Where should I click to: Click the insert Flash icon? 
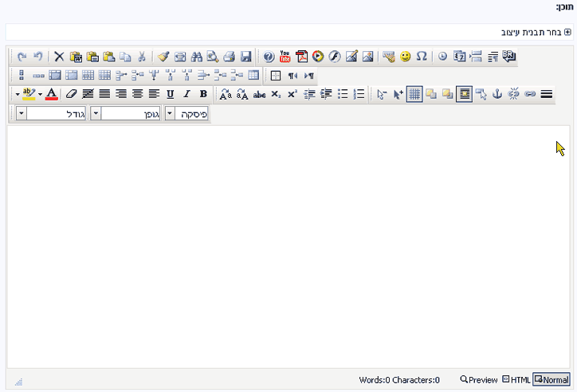pos(335,57)
